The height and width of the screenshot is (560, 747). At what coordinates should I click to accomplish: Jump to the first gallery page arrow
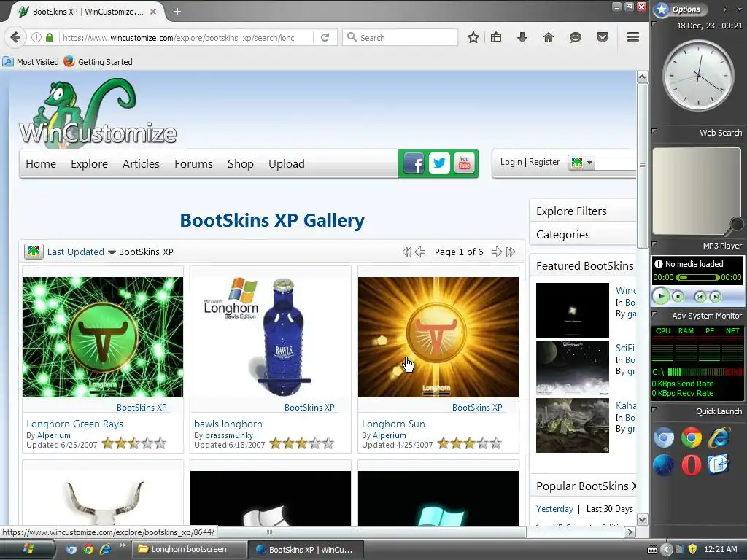(406, 252)
